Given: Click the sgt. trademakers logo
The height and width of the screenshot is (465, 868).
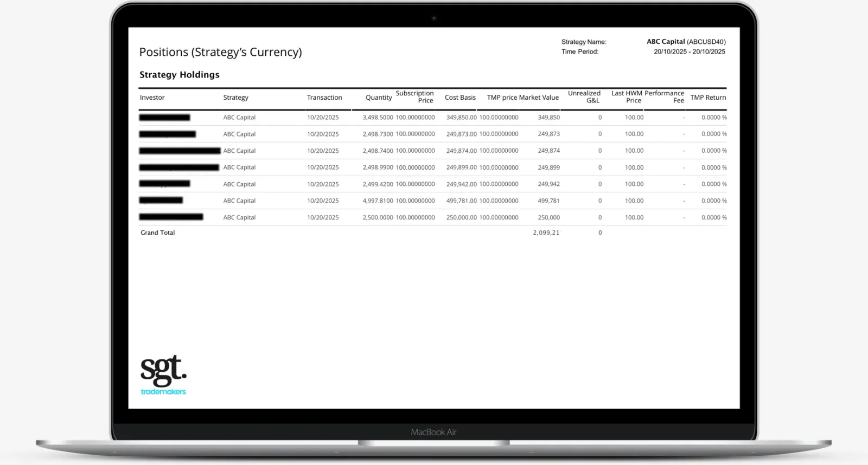Looking at the screenshot, I should (163, 375).
